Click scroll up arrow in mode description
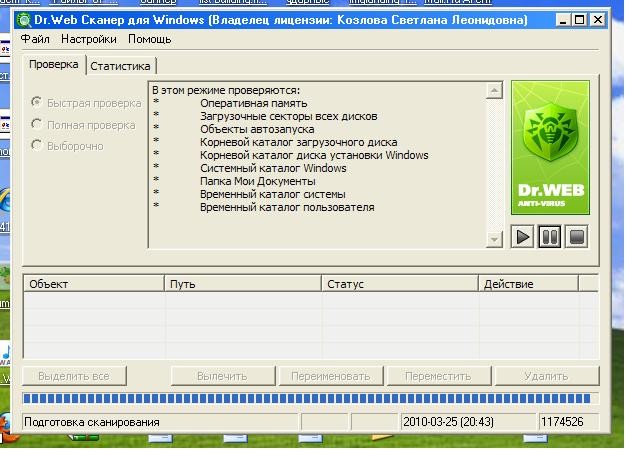The image size is (626, 454). (494, 91)
